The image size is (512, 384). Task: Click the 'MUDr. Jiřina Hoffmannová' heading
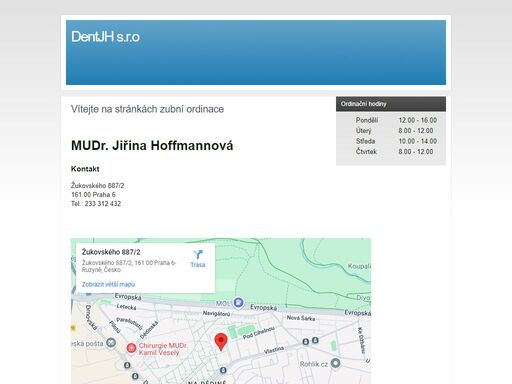tap(152, 146)
